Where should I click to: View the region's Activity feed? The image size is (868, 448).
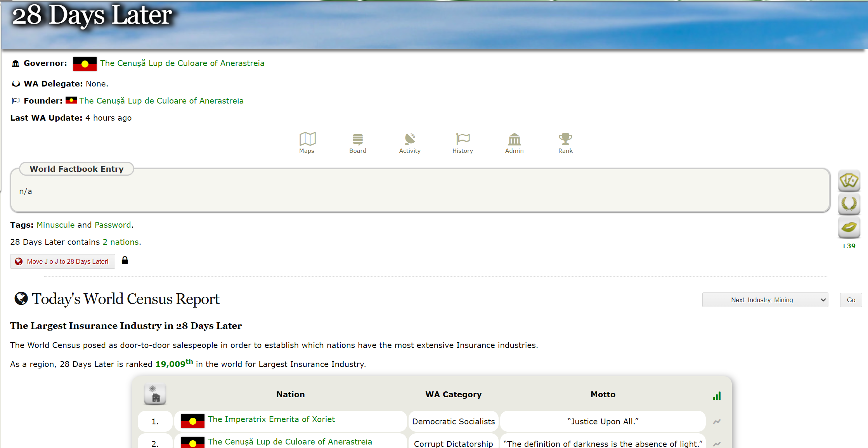pos(410,143)
